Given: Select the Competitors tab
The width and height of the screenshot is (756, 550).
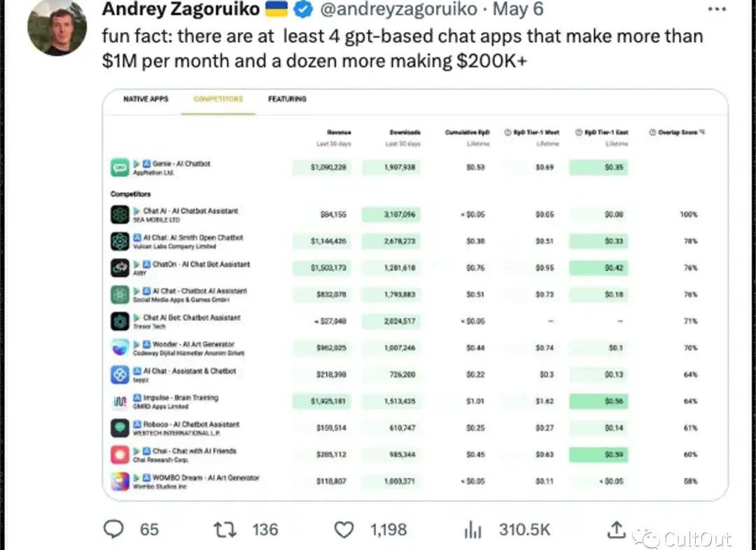Looking at the screenshot, I should click(x=218, y=99).
